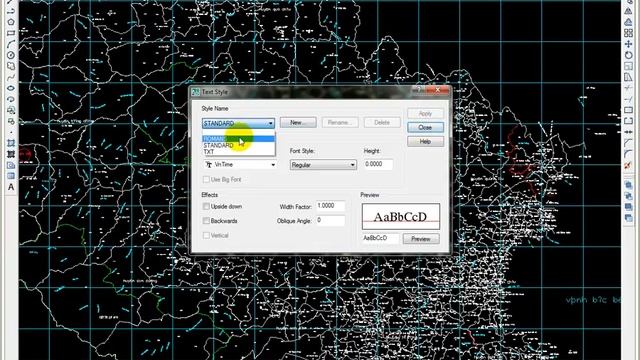
Task: Toggle the Use Big Font checkbox
Action: pos(206,180)
